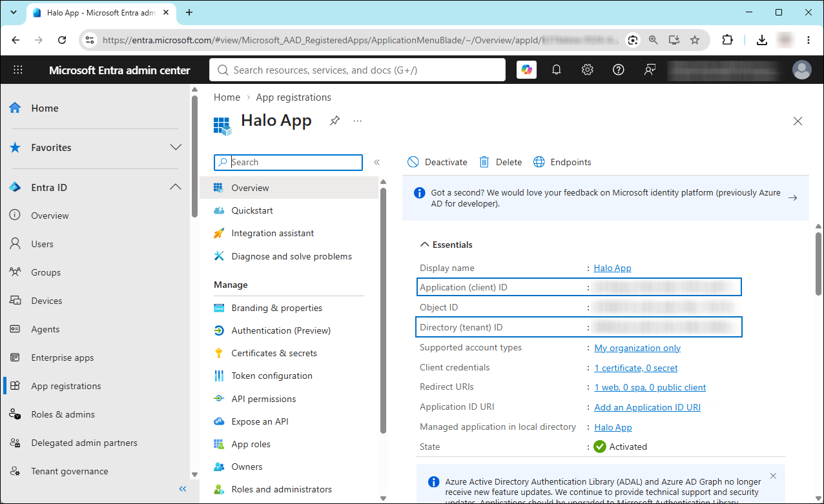Screen dimensions: 824x504
Task: Click the Search resources, services, and docs field
Action: pos(357,70)
